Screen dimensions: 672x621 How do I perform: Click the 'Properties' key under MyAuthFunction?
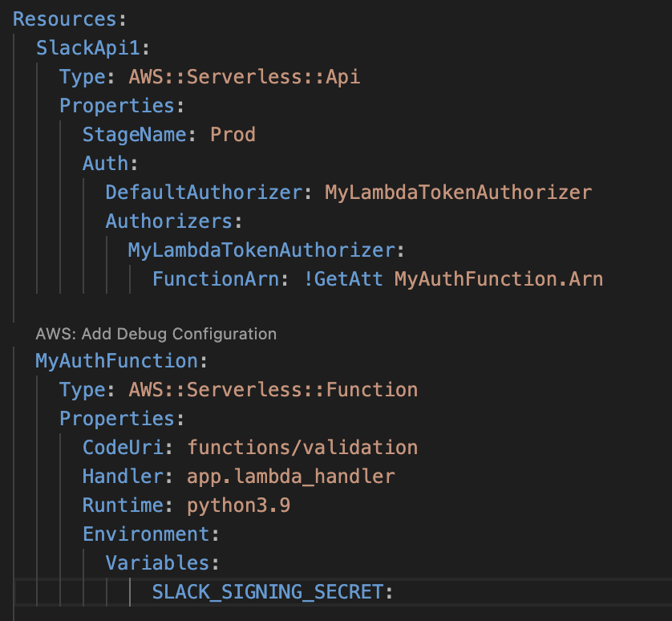[x=117, y=419]
